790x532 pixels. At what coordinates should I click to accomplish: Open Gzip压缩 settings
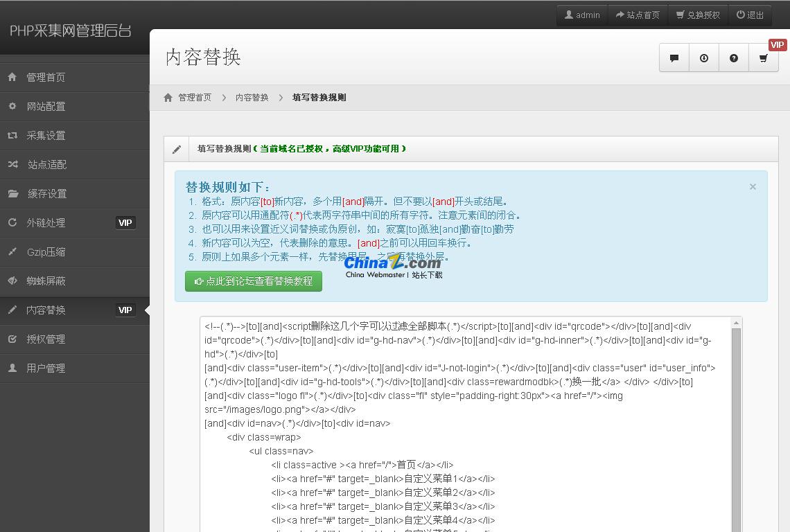75,252
